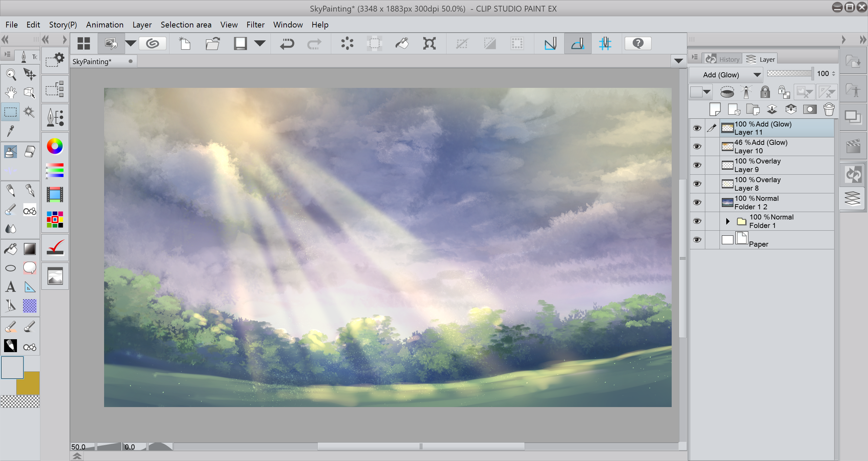The image size is (868, 461).
Task: Click the Save icon in the command bar
Action: point(240,43)
